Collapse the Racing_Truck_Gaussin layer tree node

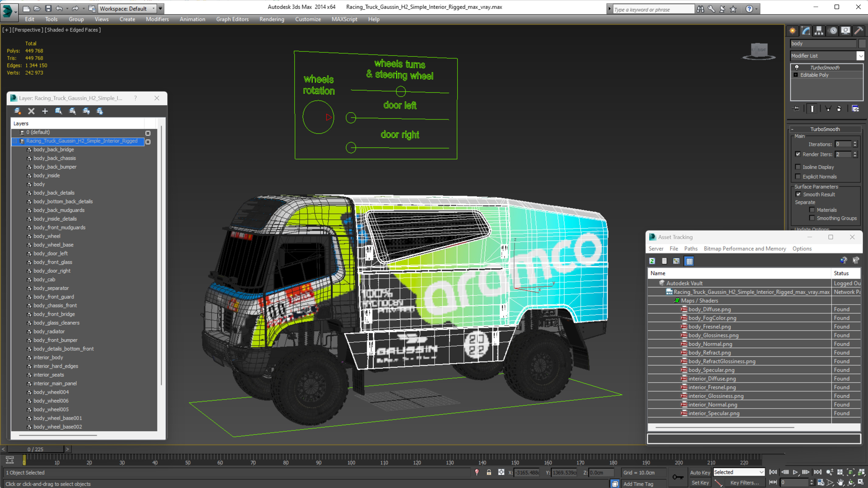click(15, 141)
